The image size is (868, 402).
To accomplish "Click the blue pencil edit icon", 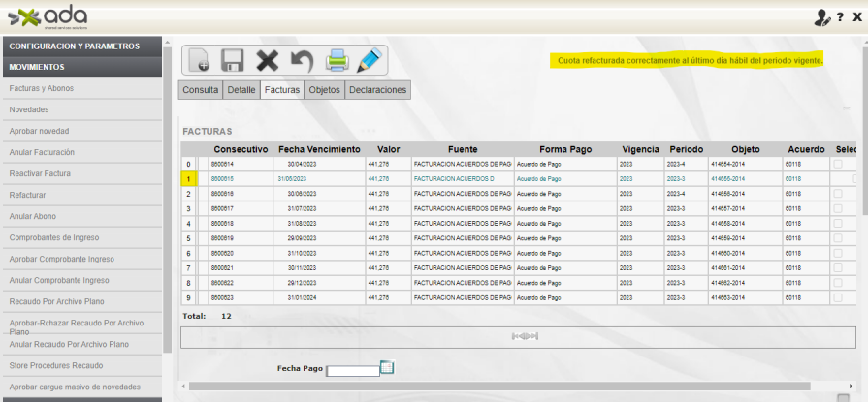I will [x=369, y=61].
